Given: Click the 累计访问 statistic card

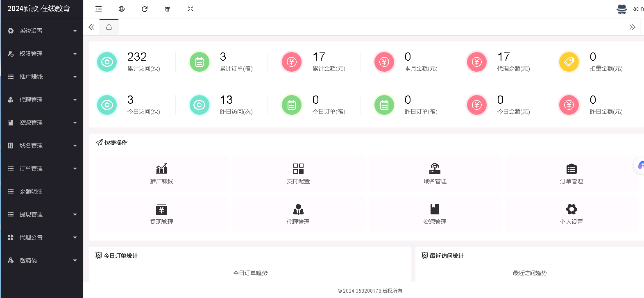Looking at the screenshot, I should pos(132,61).
